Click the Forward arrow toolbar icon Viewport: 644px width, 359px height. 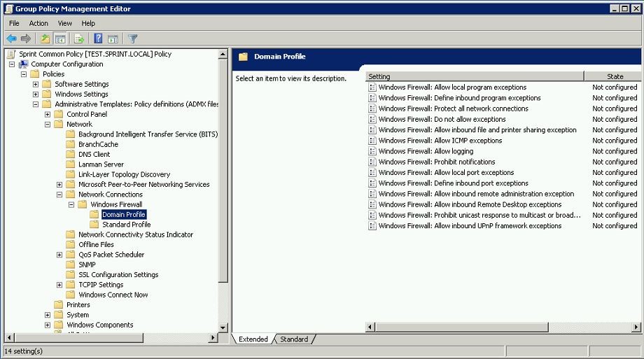pos(26,38)
